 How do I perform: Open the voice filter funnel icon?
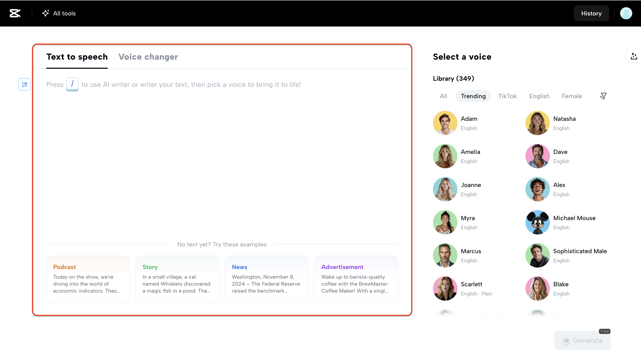point(603,96)
